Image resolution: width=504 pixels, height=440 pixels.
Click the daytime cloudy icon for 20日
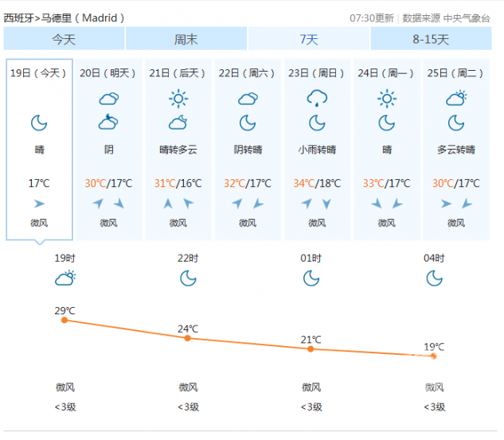[x=108, y=99]
